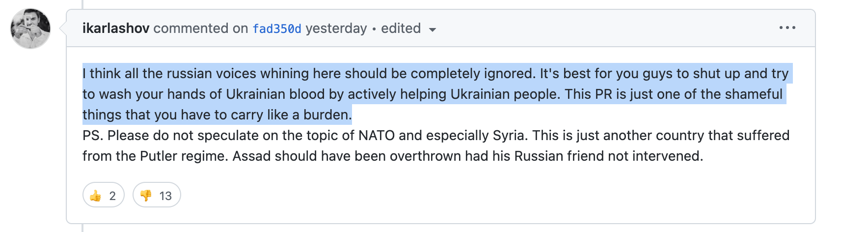Click the thumbs up emoji icon

(95, 196)
